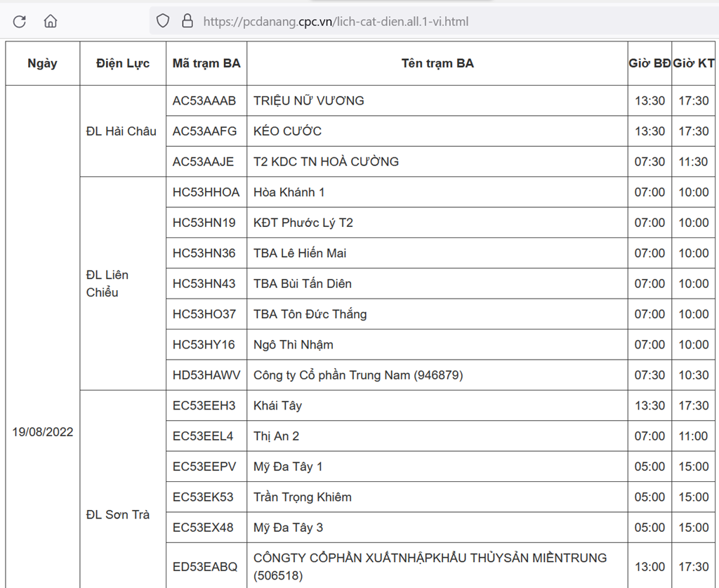Select end time 15:00 in Trần Trọng Khiêm row
The image size is (719, 588).
(x=694, y=497)
